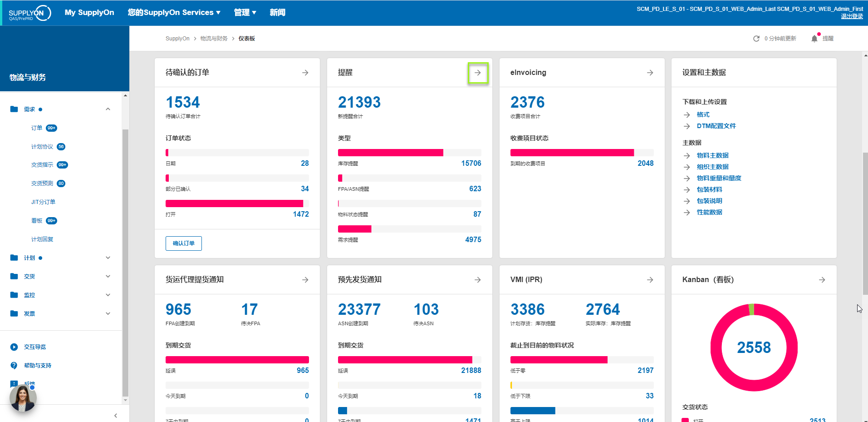Click the notification bell icon
The image size is (868, 422).
pyautogui.click(x=814, y=39)
